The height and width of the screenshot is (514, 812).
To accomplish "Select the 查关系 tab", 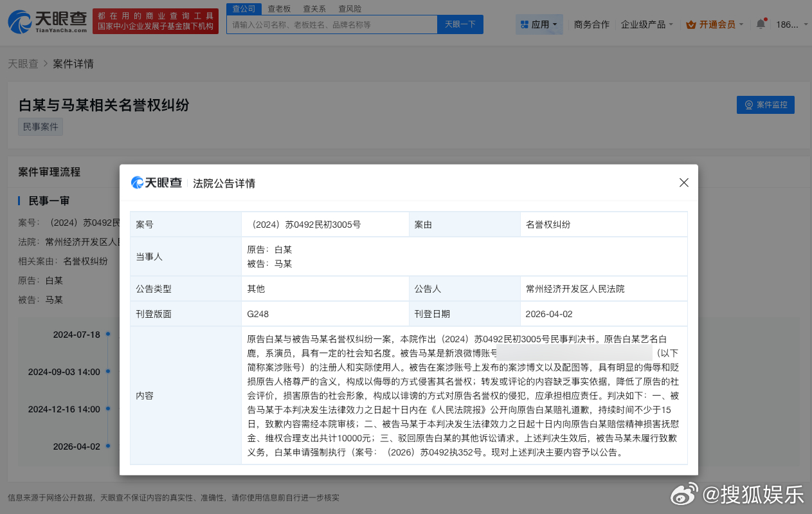I will pos(314,8).
